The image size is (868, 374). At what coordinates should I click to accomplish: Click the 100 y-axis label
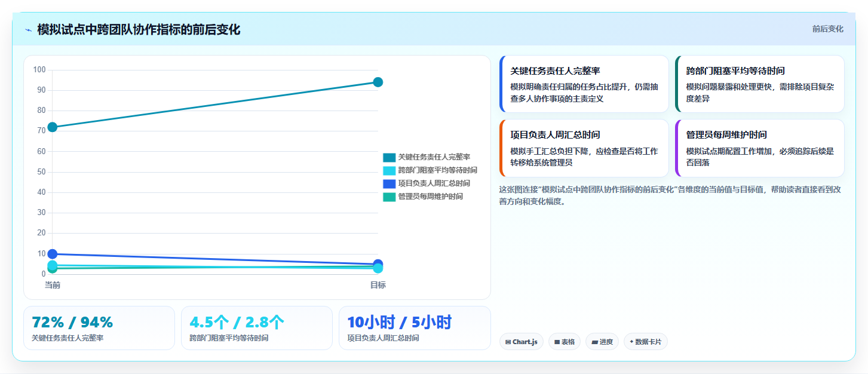click(39, 70)
